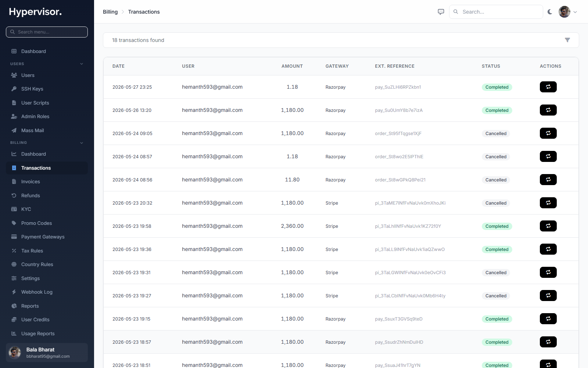Viewport: 588px width, 368px height.
Task: Click refresh action for order_St8wo2E5lPThlE transaction
Action: click(x=548, y=156)
